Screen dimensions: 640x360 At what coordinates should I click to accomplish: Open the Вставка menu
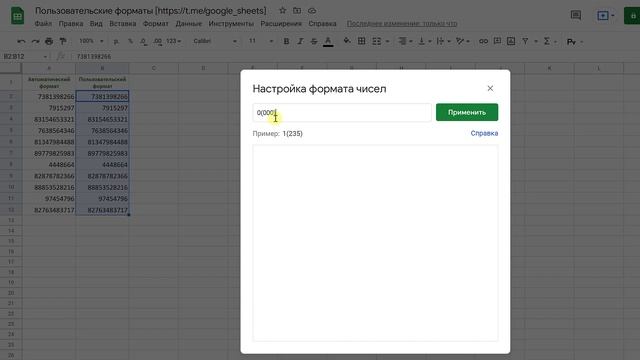tap(122, 24)
